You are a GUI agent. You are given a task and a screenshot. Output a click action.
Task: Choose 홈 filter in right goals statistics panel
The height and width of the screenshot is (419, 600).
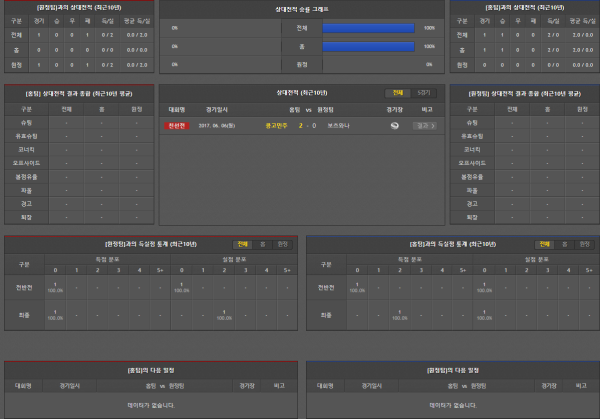pos(564,243)
